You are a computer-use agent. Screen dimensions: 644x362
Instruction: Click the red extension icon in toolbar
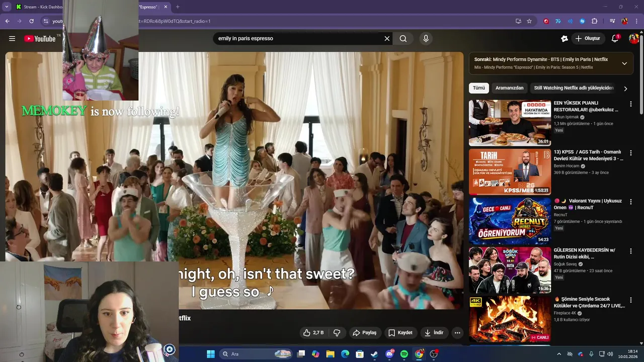point(546,21)
